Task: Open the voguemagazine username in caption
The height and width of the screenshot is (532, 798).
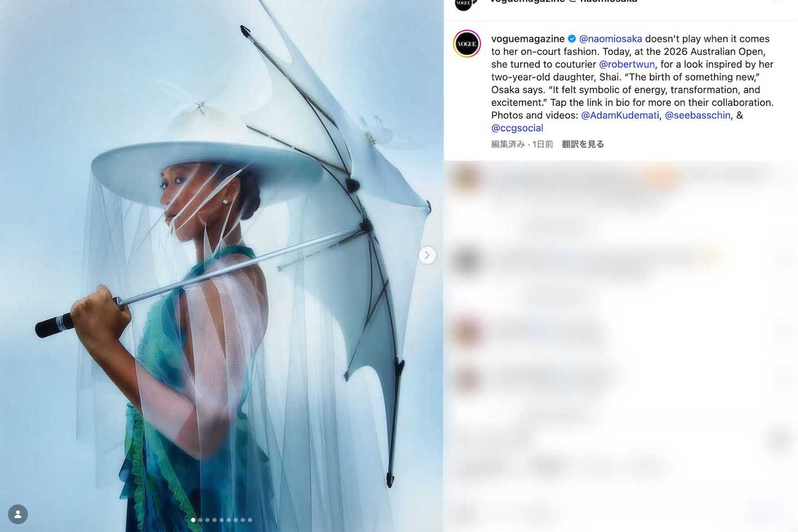Action: tap(528, 39)
